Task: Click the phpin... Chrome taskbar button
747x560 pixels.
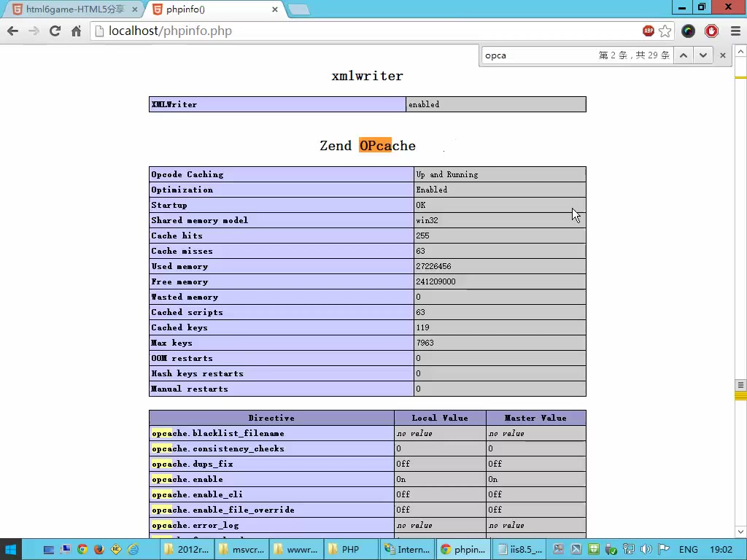Action: [462, 550]
